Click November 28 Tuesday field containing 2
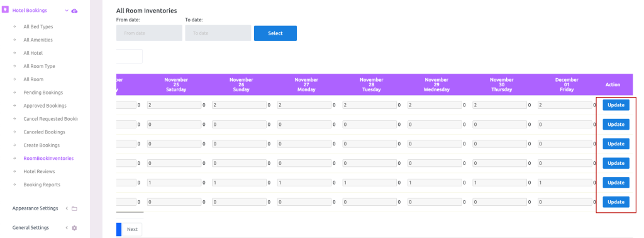The height and width of the screenshot is (238, 644). (370, 105)
